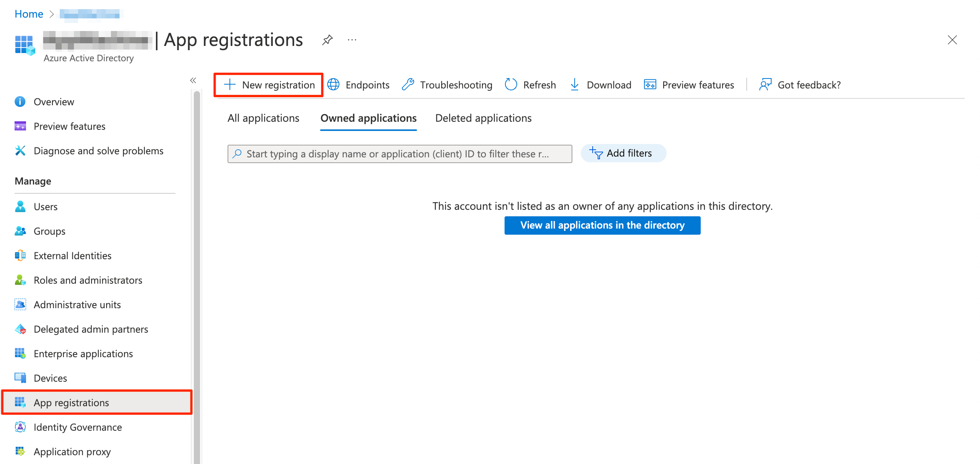Click the Troubleshooting wrench icon

point(408,85)
